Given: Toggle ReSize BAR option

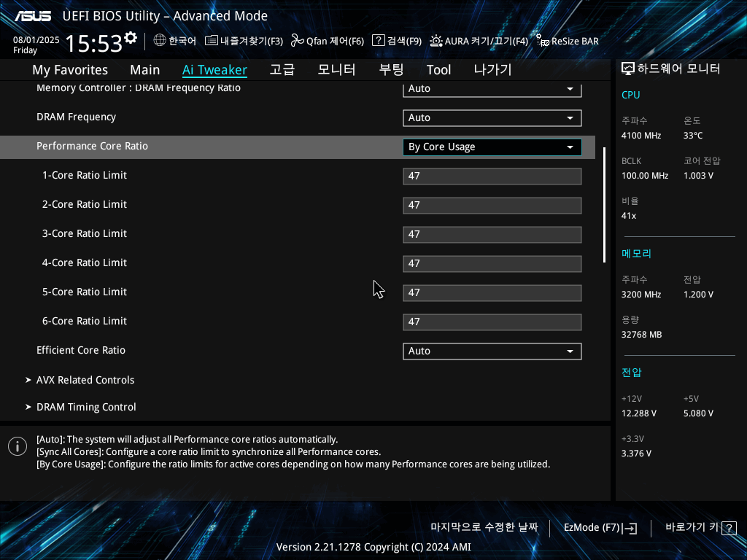Looking at the screenshot, I should click(568, 41).
